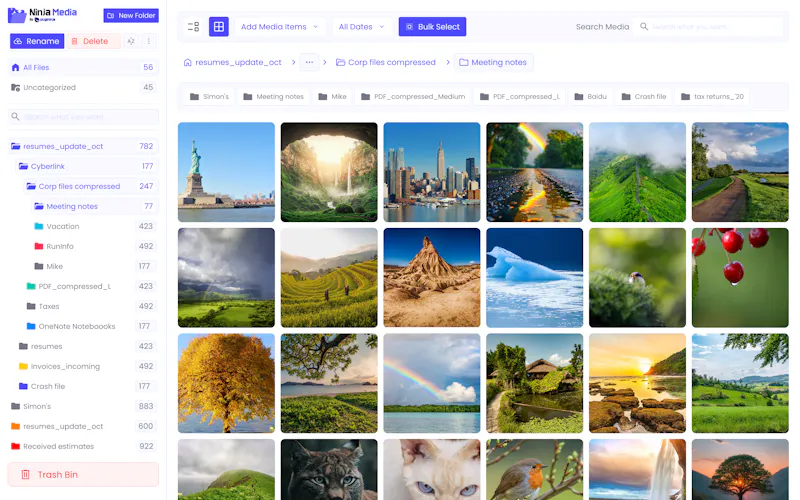Click the home icon in the breadcrumb
The width and height of the screenshot is (800, 500).
tap(188, 62)
